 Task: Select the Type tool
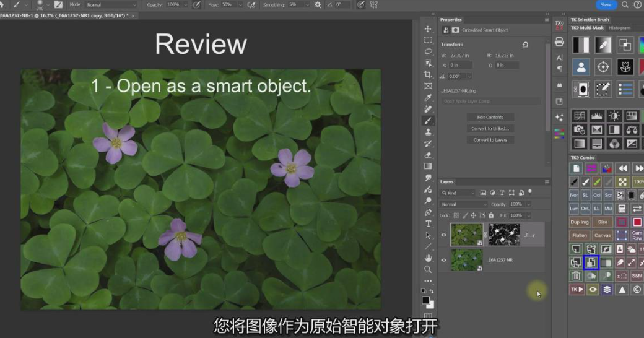pyautogui.click(x=428, y=223)
